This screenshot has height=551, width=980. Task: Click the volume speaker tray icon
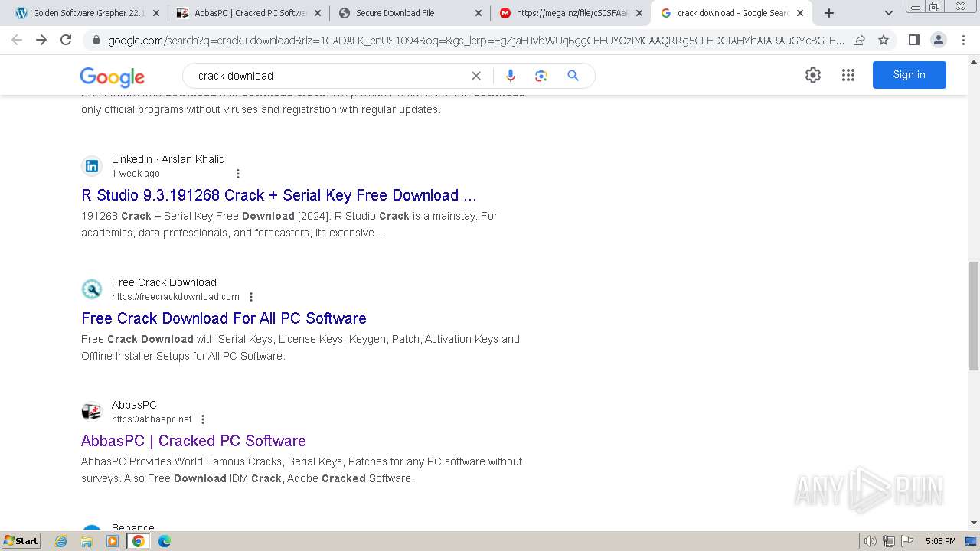[871, 541]
